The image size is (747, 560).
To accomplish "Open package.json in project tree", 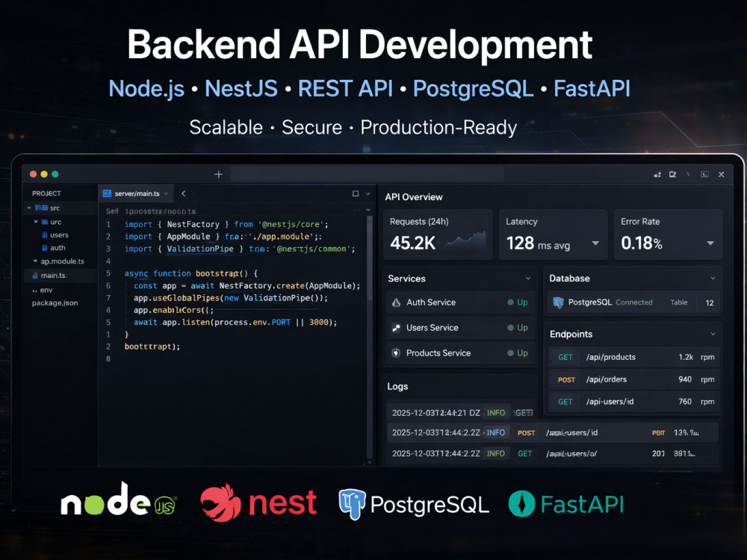I will (55, 303).
